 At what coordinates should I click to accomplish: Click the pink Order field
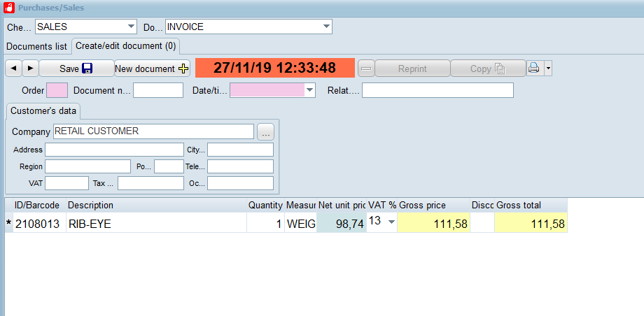(57, 90)
